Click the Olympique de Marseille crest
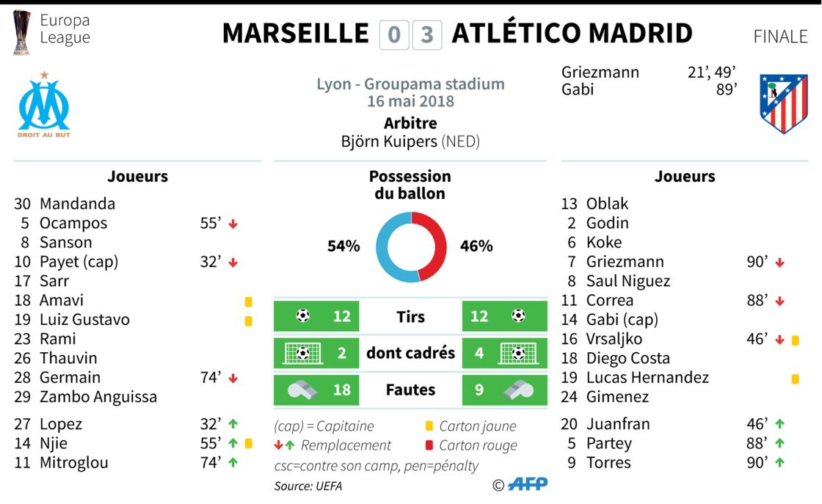This screenshot has height=504, width=822. tap(44, 104)
